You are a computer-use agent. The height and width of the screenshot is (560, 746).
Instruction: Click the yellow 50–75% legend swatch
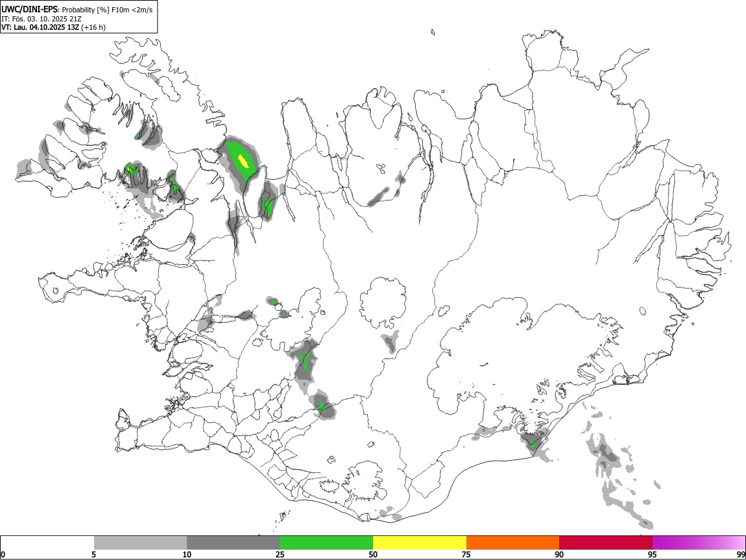pos(420,543)
